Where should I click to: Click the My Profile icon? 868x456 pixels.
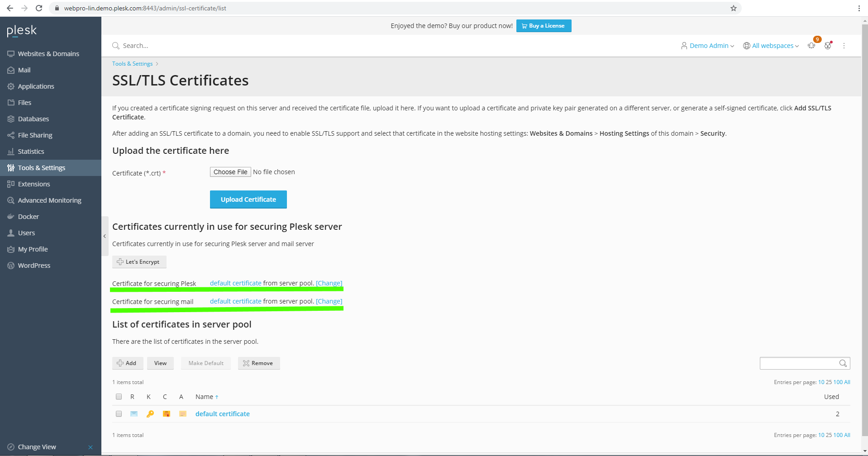(x=11, y=249)
